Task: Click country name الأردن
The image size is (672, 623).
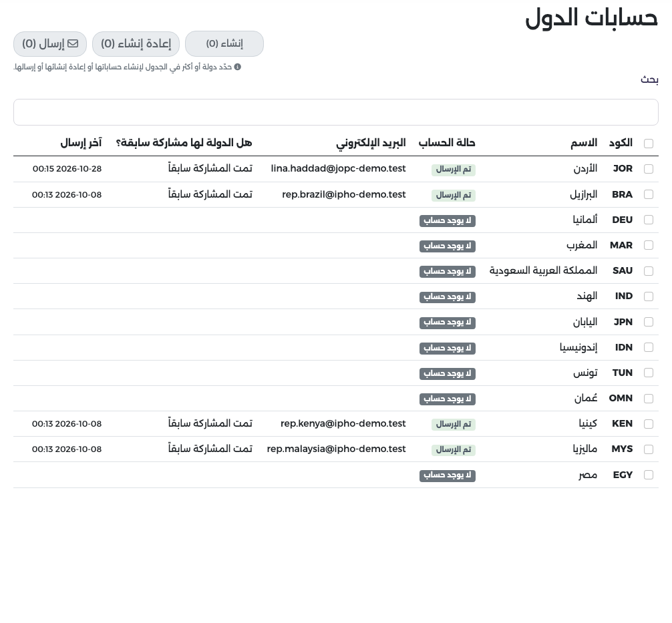Action: [x=585, y=168]
